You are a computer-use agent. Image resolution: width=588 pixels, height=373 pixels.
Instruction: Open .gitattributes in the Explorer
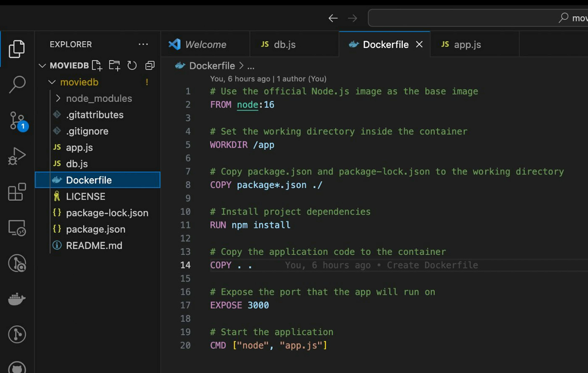(98, 115)
